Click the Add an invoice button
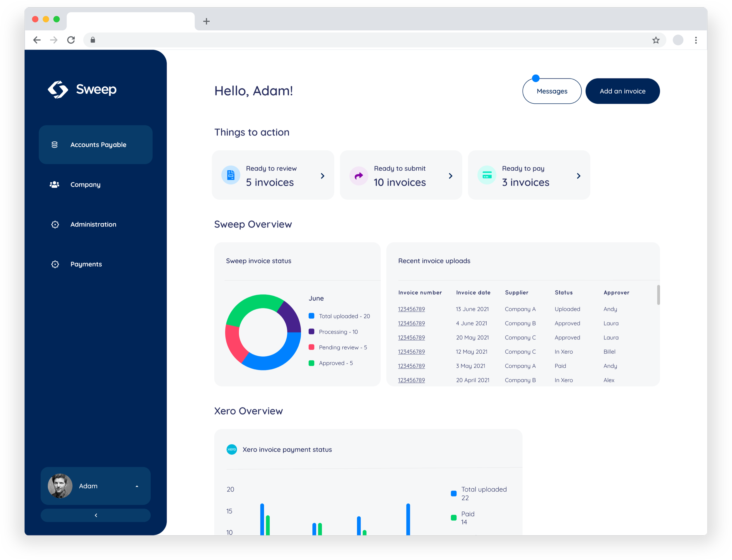Screen dimensions: 732x560 [x=622, y=91]
